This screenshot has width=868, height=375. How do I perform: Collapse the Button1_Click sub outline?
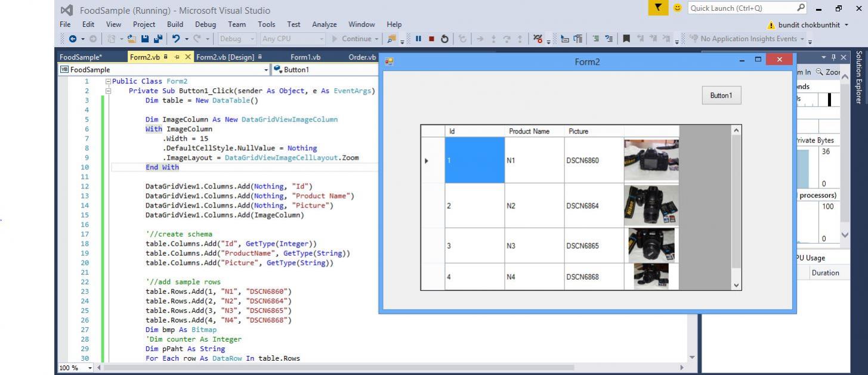point(108,91)
